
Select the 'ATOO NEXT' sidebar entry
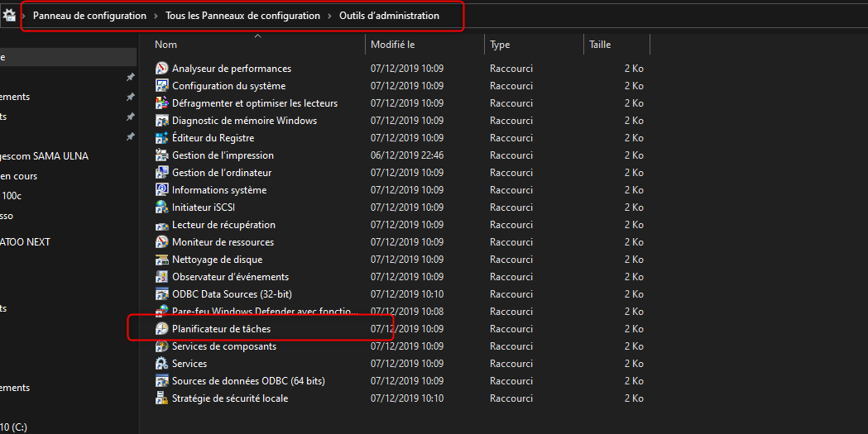[x=25, y=241]
